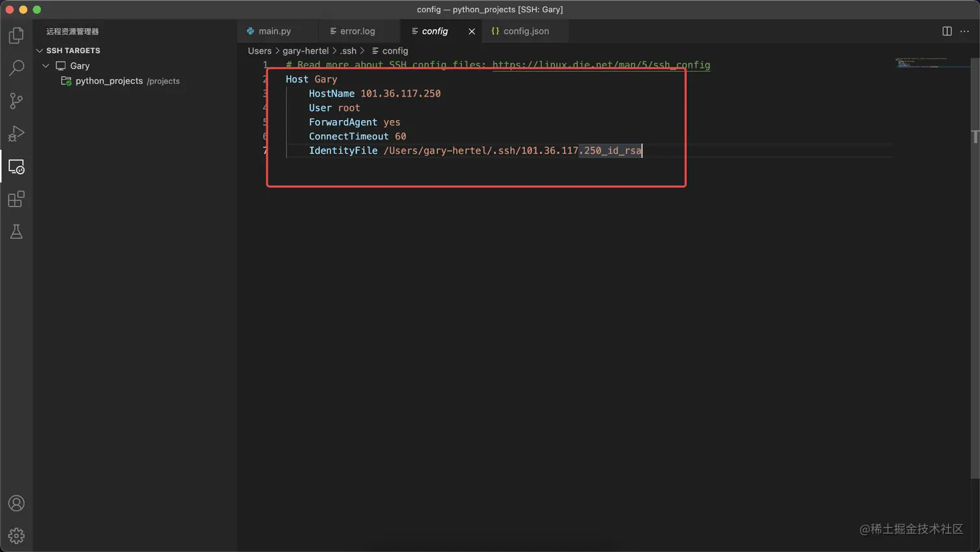
Task: Click Users in the breadcrumb
Action: (260, 51)
